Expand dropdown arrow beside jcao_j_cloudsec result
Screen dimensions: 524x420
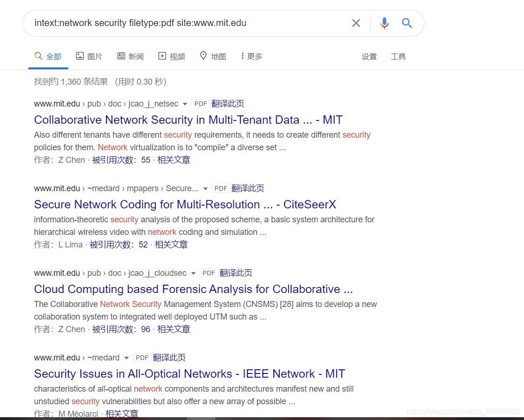(x=193, y=273)
